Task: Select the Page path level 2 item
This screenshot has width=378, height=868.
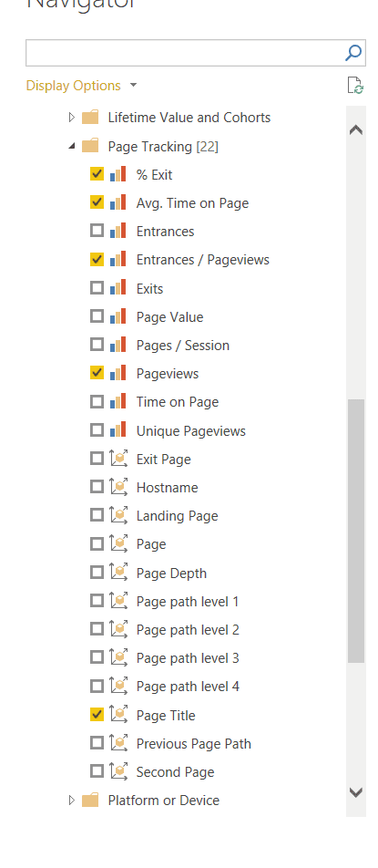Action: (188, 630)
